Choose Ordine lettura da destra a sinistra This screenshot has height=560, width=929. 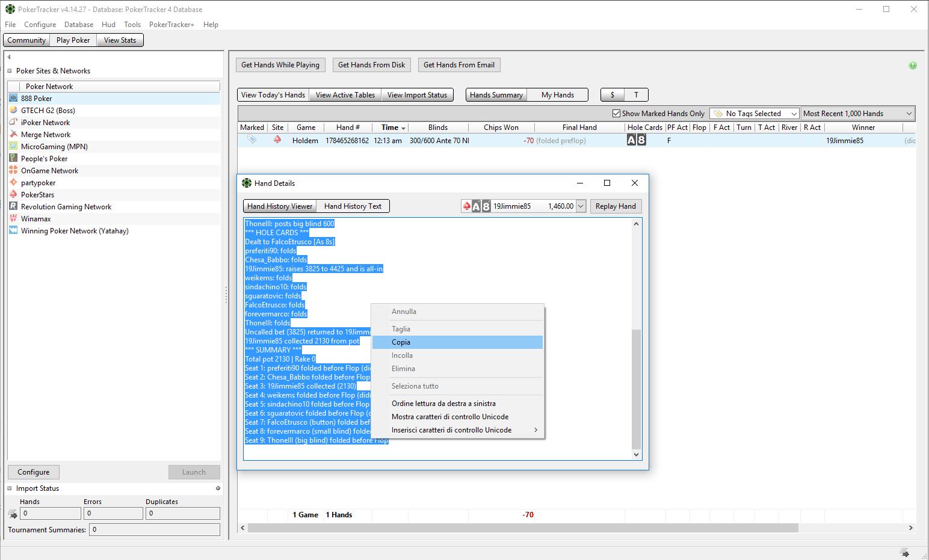458,404
